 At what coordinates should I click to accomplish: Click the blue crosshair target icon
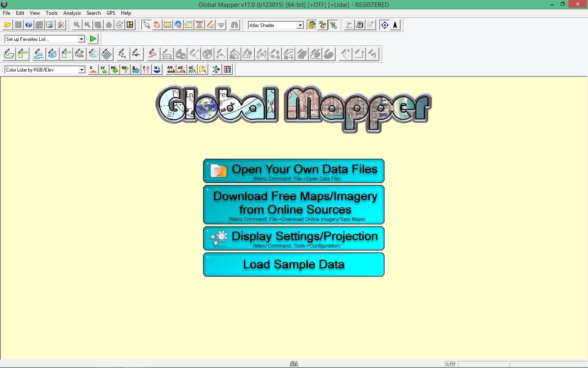click(385, 25)
